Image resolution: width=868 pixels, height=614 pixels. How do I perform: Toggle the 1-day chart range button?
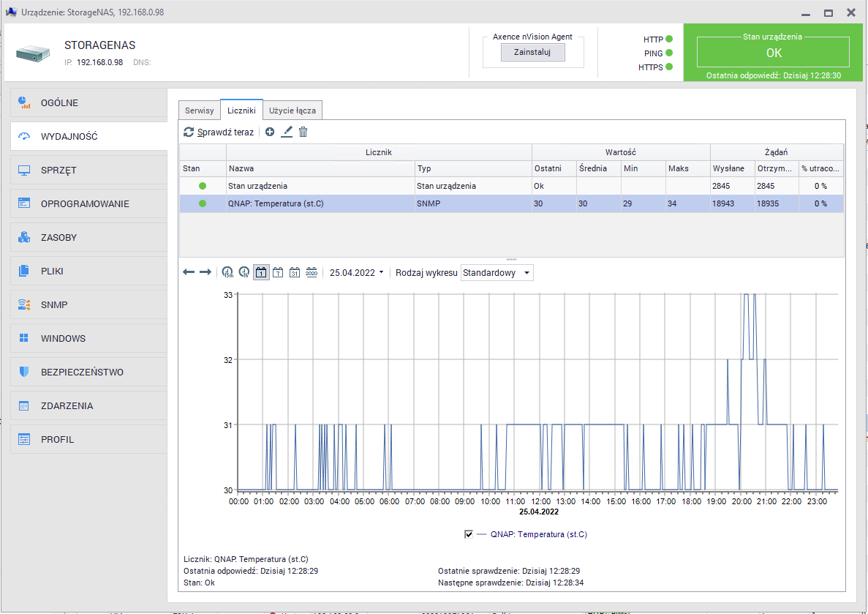pos(261,272)
